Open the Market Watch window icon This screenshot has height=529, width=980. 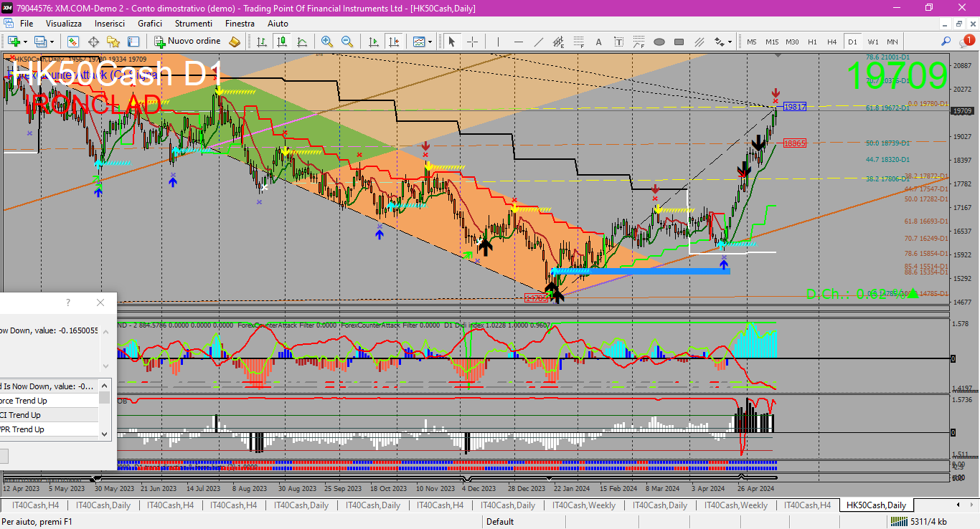point(72,42)
